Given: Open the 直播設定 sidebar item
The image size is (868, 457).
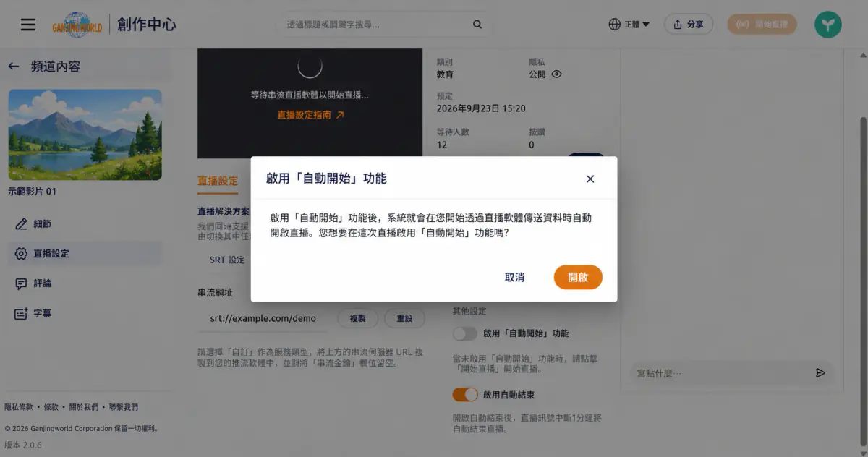Looking at the screenshot, I should coord(85,254).
